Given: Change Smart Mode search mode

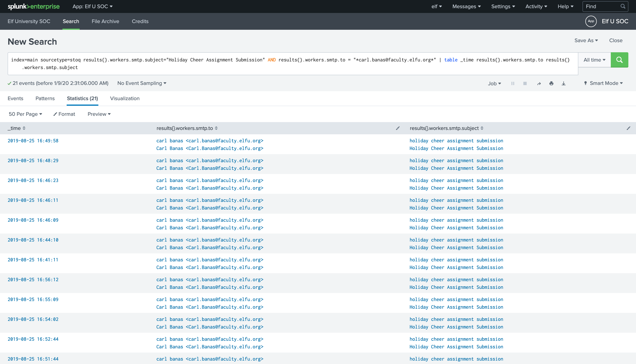Looking at the screenshot, I should click(603, 83).
